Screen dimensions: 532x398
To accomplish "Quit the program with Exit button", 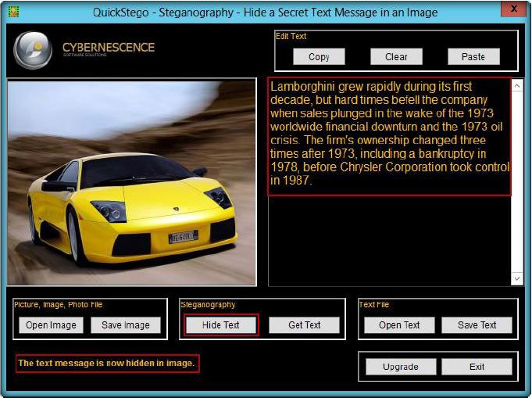I will [x=477, y=367].
